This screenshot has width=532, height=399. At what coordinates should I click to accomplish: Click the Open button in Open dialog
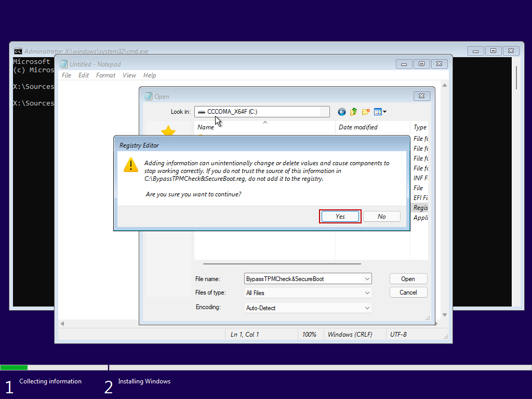pos(408,279)
